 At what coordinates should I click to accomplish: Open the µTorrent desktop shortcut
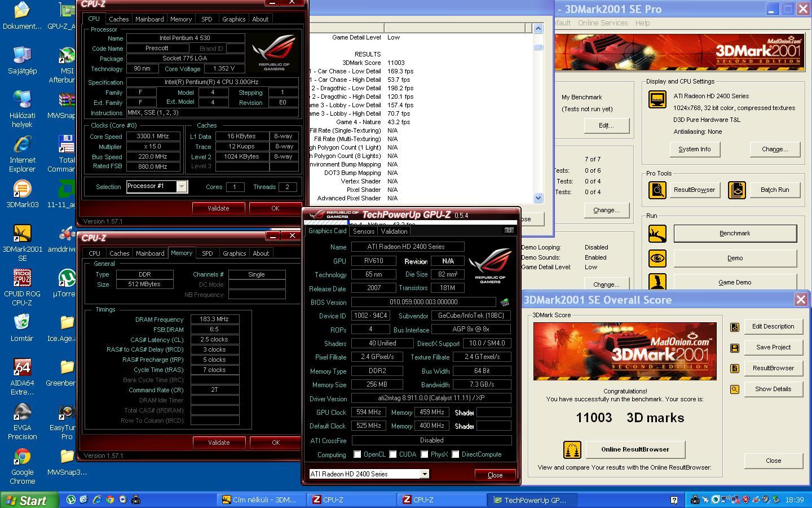click(67, 283)
